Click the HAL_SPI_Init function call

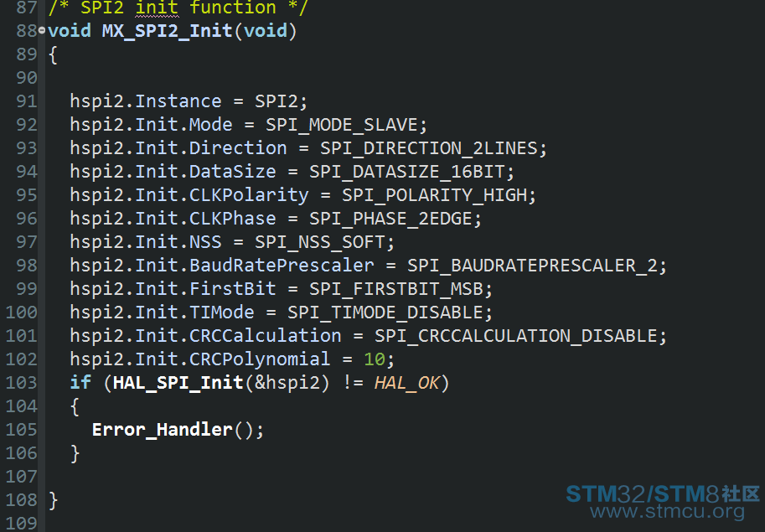(178, 383)
